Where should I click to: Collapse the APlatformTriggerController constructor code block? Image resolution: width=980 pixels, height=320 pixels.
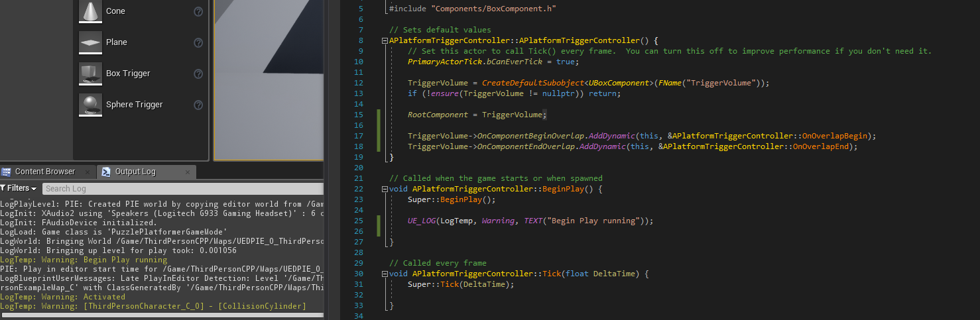pos(385,41)
